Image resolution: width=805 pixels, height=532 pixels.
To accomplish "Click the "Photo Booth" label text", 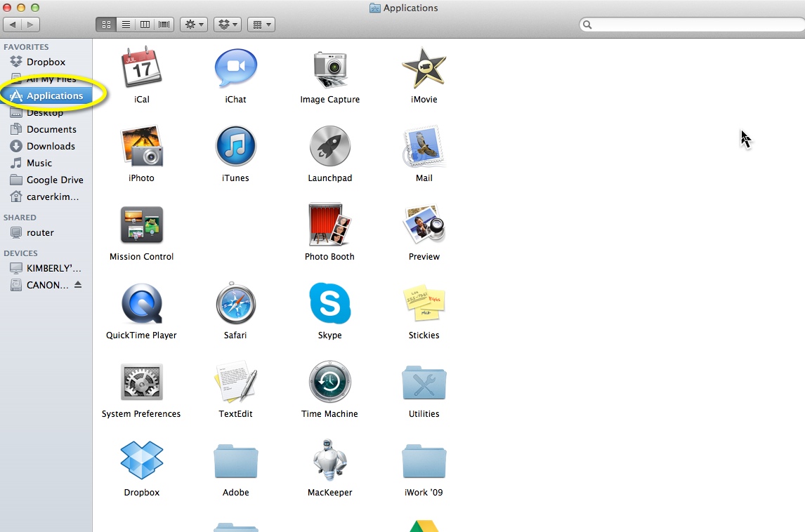I will click(x=329, y=256).
